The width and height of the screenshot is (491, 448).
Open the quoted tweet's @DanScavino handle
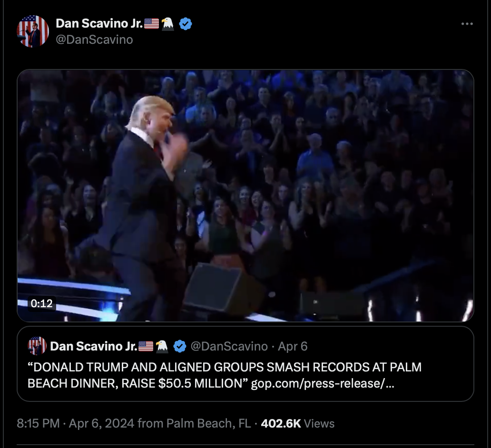229,346
